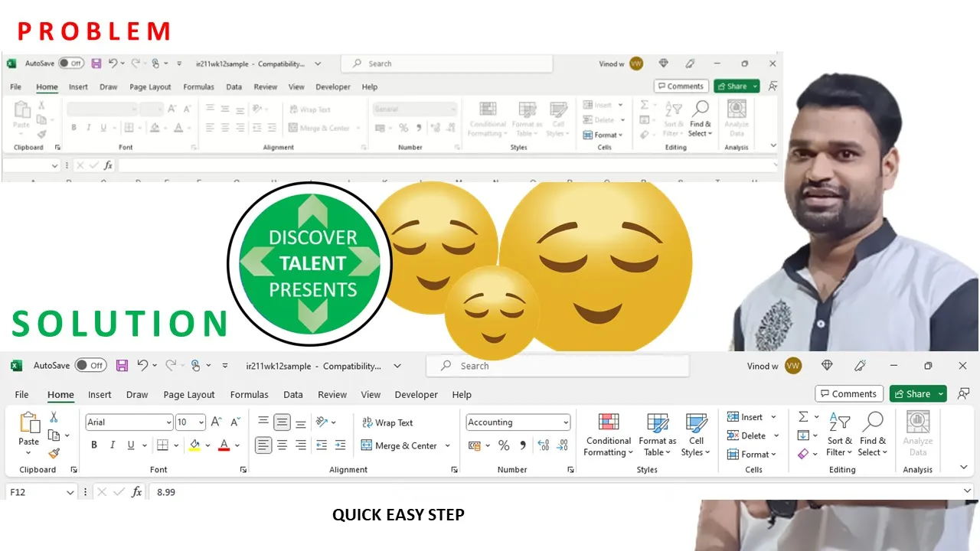
Task: Click Touch Mode hand icon in bottom title bar
Action: 196,366
